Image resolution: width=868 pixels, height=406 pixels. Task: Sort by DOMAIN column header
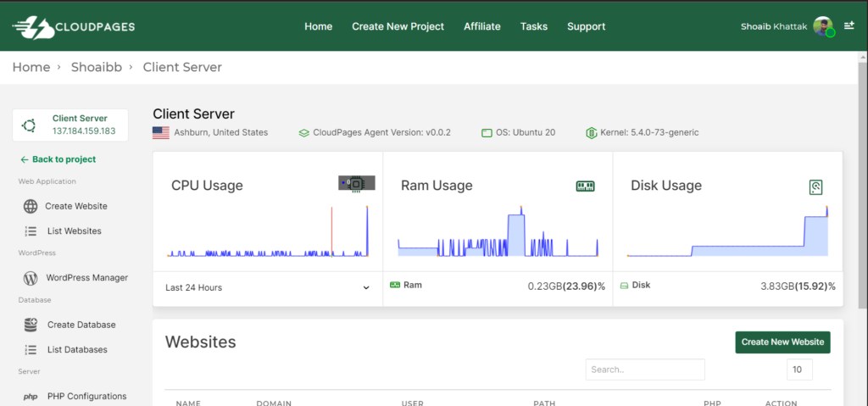pos(274,403)
